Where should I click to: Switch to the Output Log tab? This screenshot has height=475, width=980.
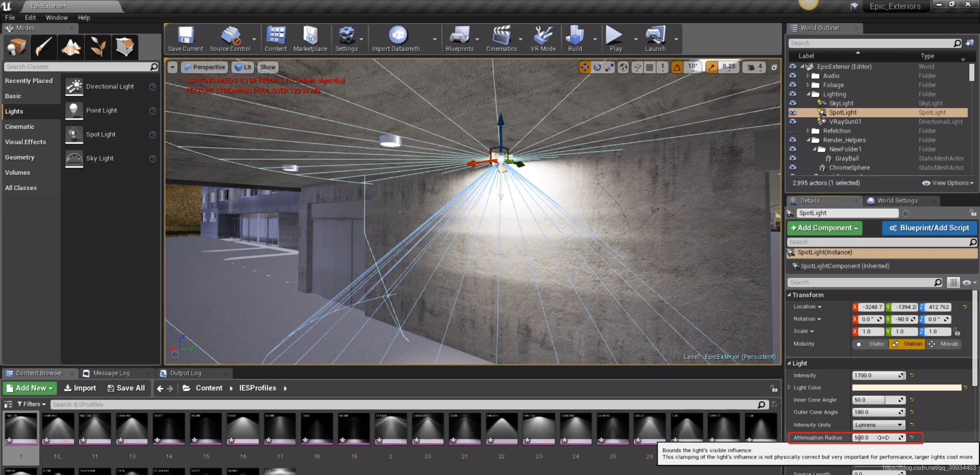click(x=186, y=373)
